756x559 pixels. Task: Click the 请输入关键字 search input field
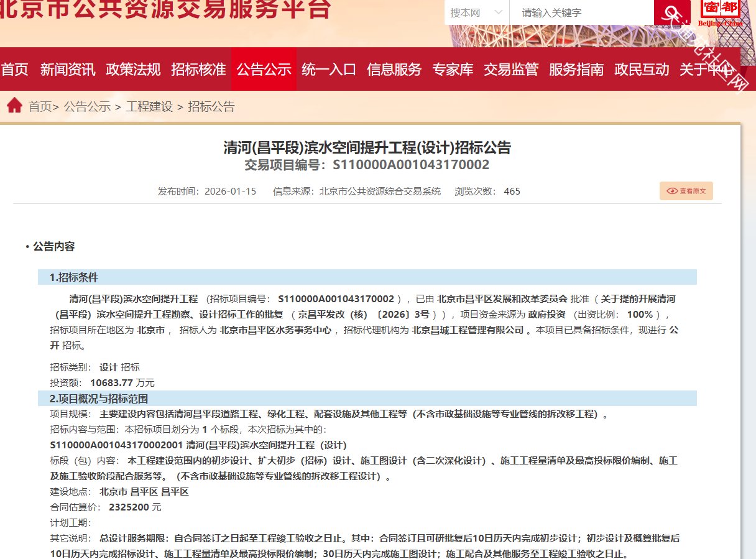coord(581,12)
